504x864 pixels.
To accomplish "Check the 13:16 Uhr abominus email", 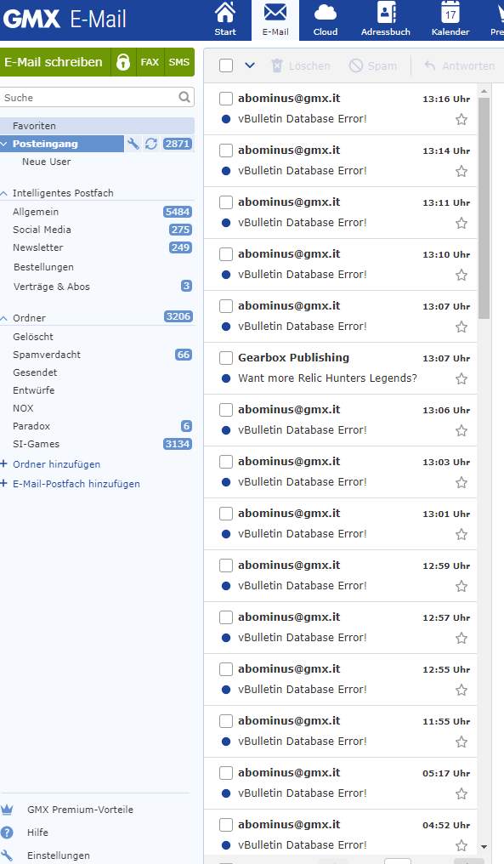I will pos(226,99).
